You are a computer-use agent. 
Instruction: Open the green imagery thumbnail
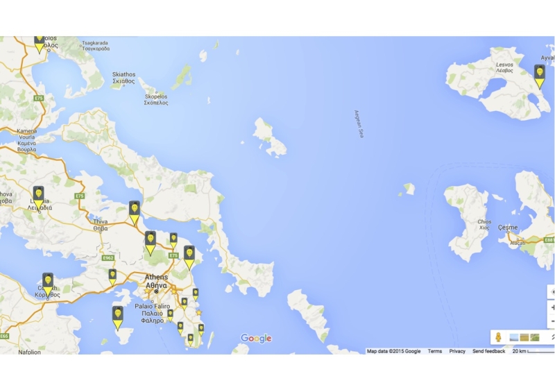(x=535, y=337)
